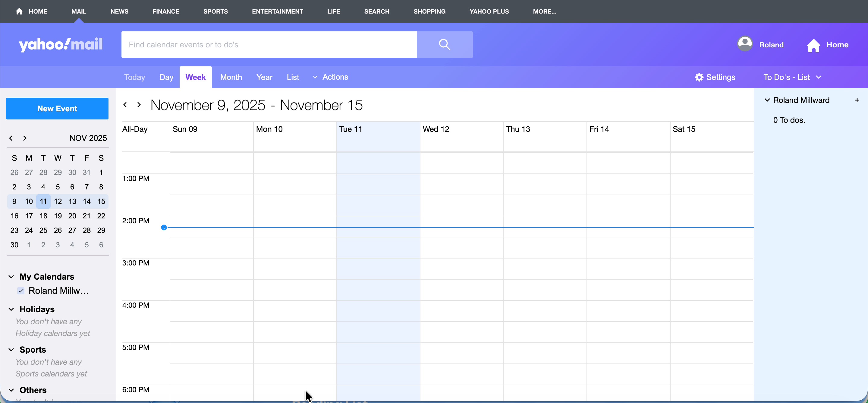The width and height of the screenshot is (868, 403).
Task: Click the house icon beside Home
Action: pyautogui.click(x=813, y=45)
